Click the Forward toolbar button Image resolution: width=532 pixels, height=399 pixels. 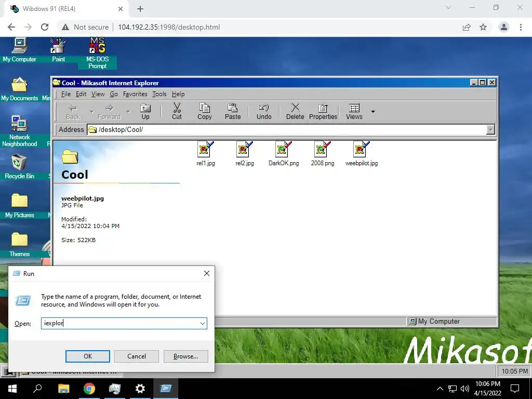click(x=109, y=112)
